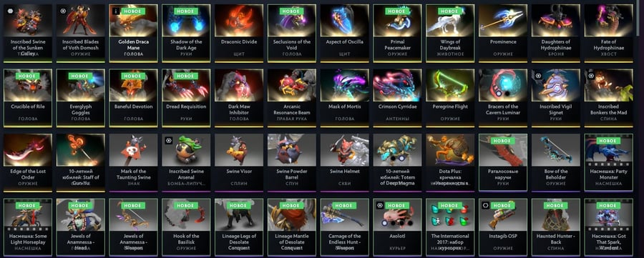Click the НОВОЕ badge on Crucible of Rile

(x=27, y=76)
